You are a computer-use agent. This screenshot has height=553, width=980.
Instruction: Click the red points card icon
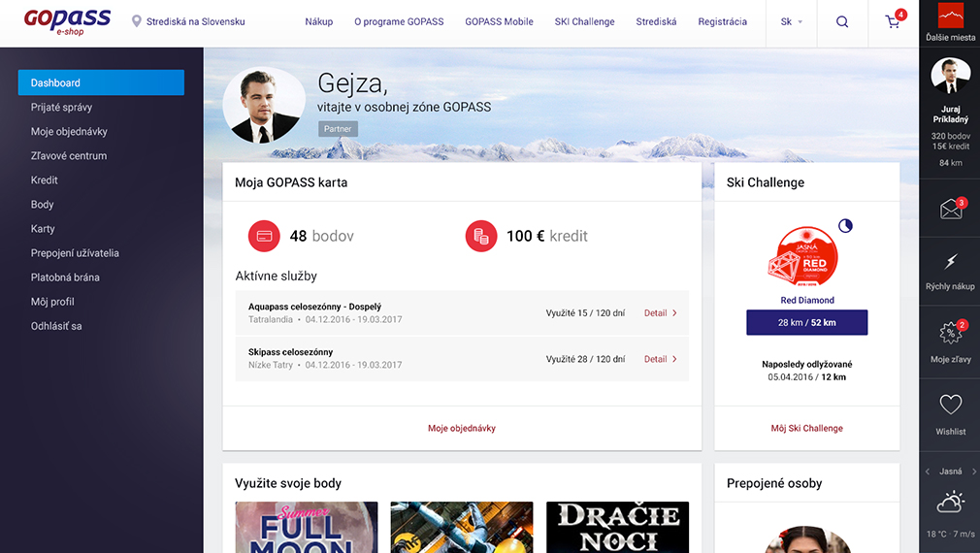click(264, 236)
